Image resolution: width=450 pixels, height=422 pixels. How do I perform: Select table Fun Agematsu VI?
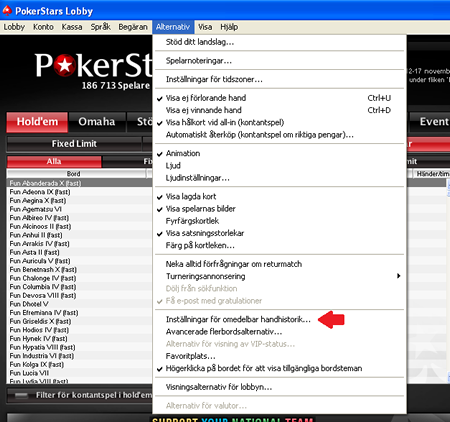[x=79, y=209]
